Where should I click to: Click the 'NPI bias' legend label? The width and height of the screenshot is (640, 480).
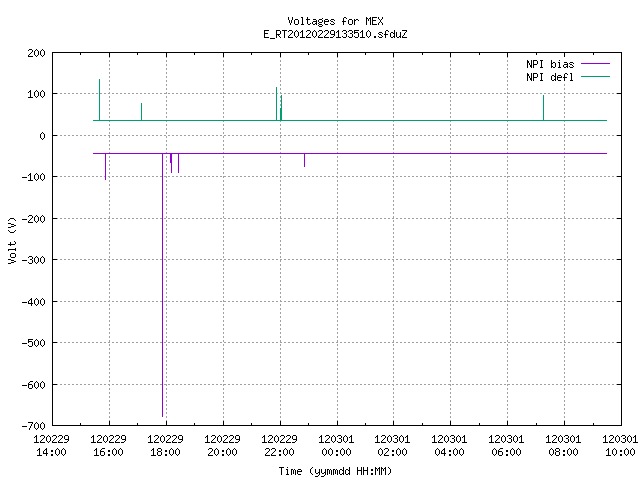coord(550,64)
